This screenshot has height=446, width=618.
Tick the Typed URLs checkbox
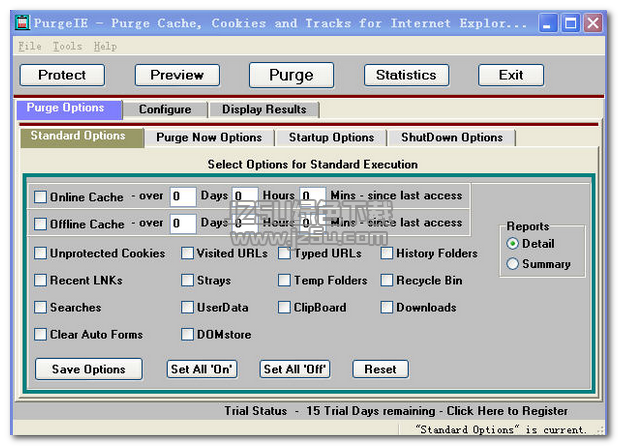[284, 253]
